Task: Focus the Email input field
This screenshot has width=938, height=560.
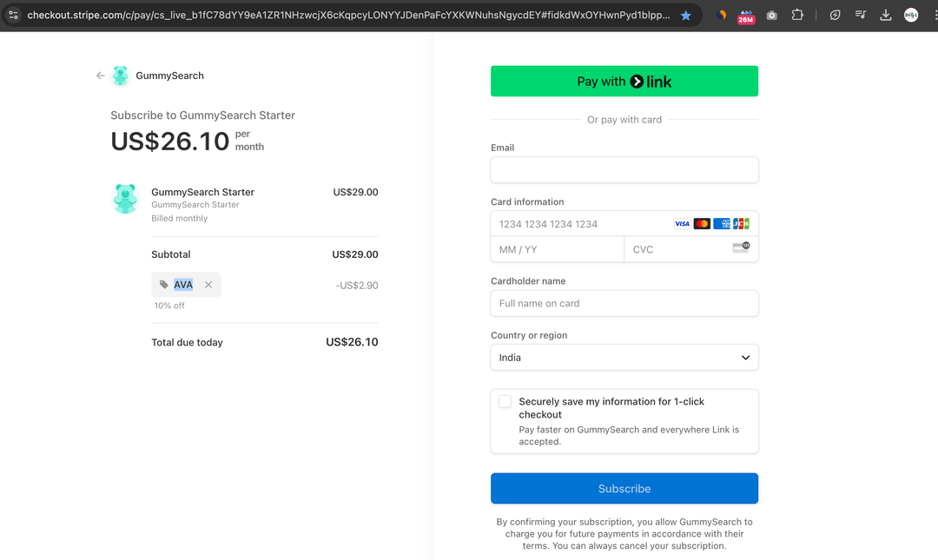Action: pyautogui.click(x=624, y=170)
